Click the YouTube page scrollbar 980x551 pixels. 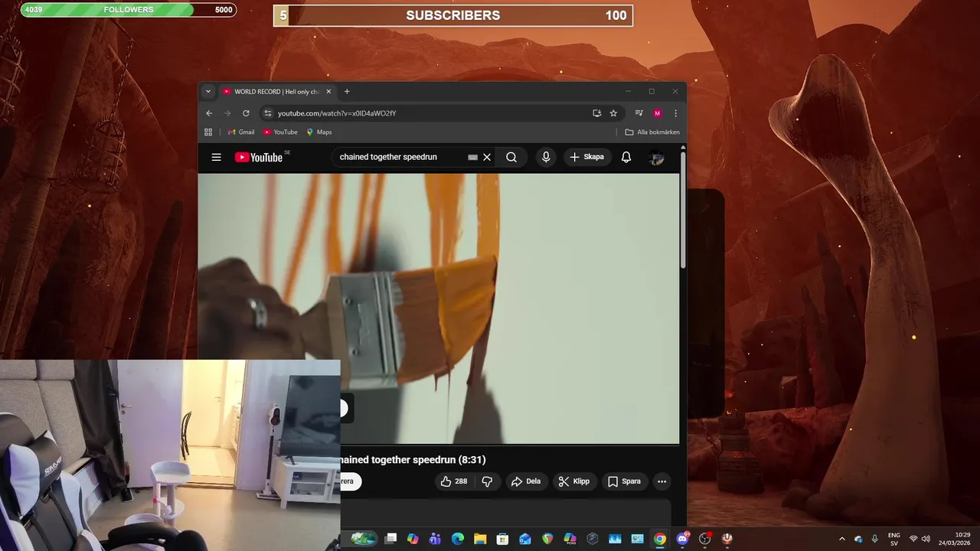coord(683,210)
